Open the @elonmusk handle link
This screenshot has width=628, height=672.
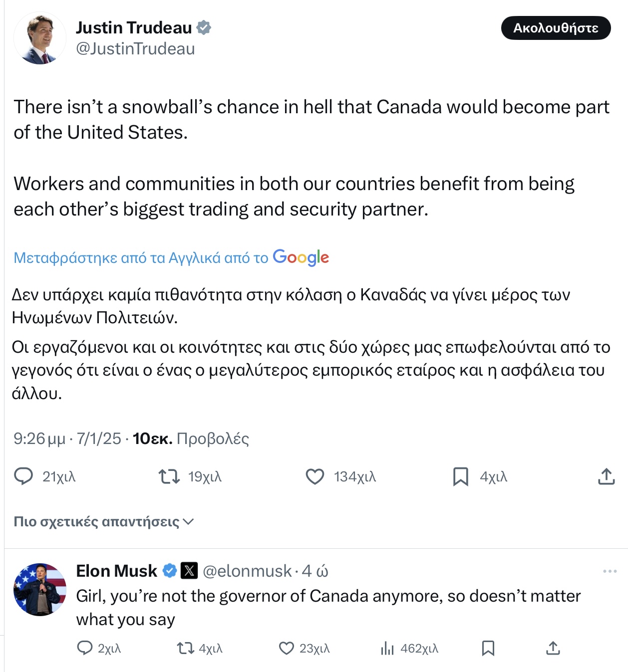pyautogui.click(x=247, y=571)
